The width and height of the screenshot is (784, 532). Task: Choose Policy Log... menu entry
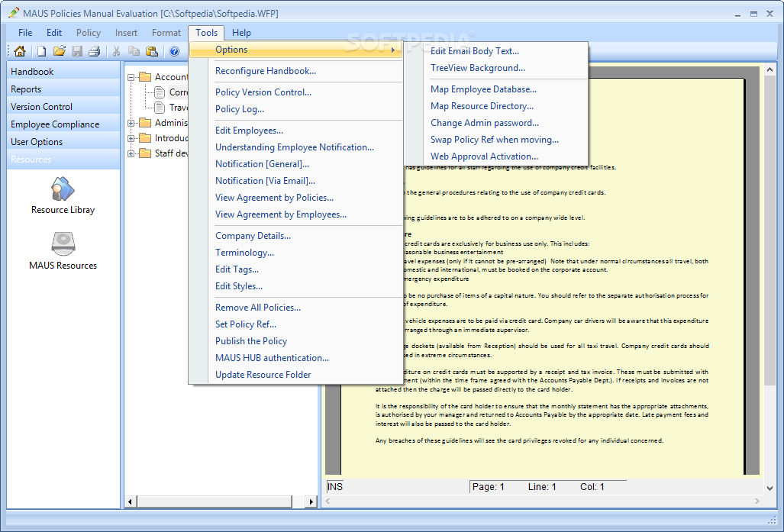(296, 109)
